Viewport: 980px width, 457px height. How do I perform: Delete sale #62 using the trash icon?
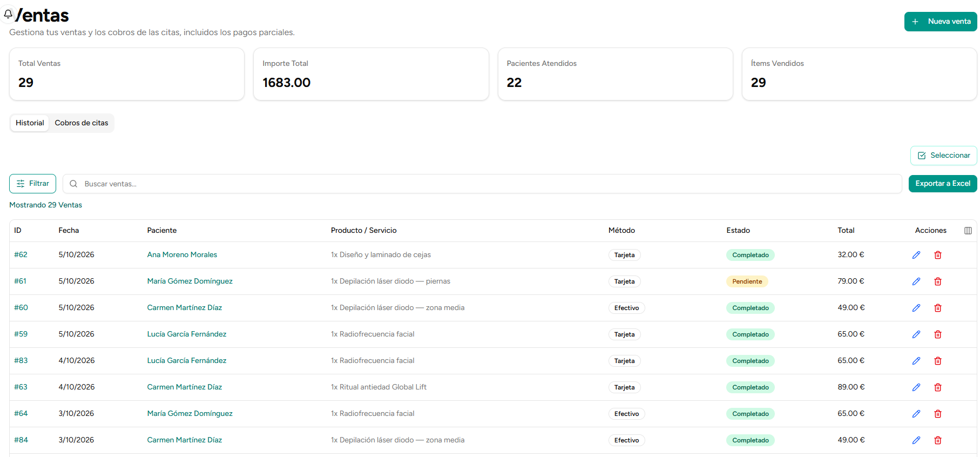[938, 255]
